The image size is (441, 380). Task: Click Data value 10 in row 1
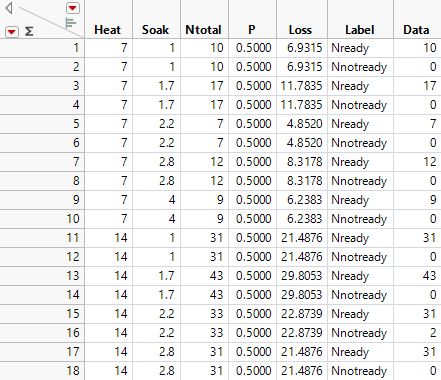(x=430, y=48)
